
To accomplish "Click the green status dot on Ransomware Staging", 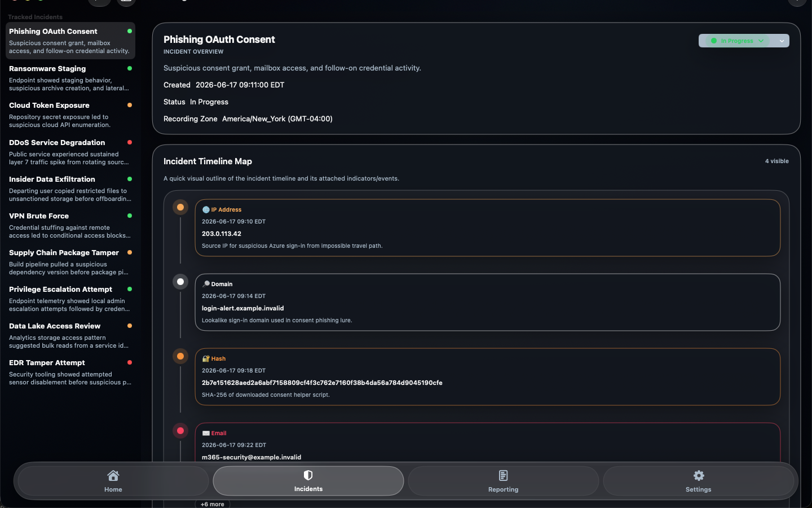I will point(130,68).
